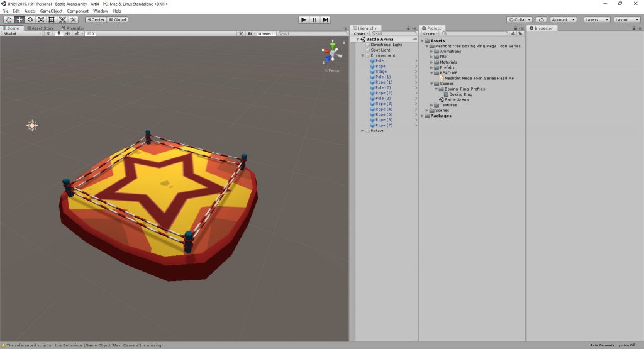Collapse the Environment object in Hierarchy
644x349 pixels.
coord(362,55)
